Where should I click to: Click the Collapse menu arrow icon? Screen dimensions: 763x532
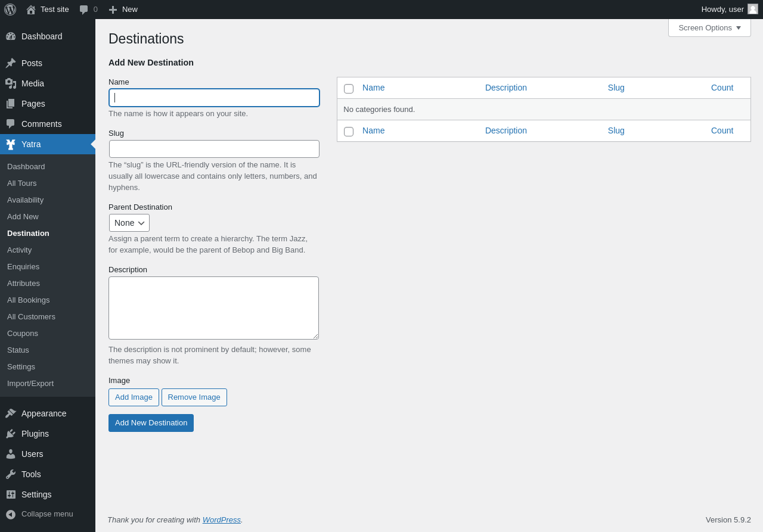(11, 514)
